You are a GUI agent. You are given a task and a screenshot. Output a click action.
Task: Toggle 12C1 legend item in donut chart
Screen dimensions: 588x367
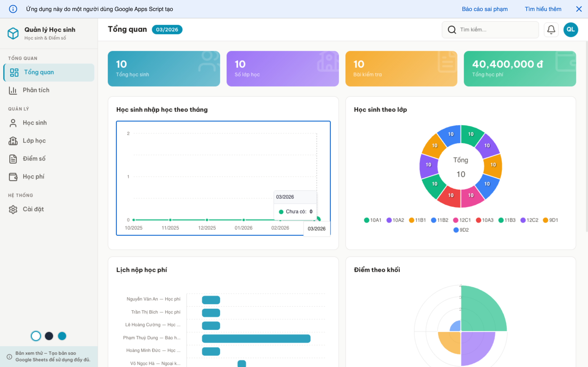click(462, 220)
